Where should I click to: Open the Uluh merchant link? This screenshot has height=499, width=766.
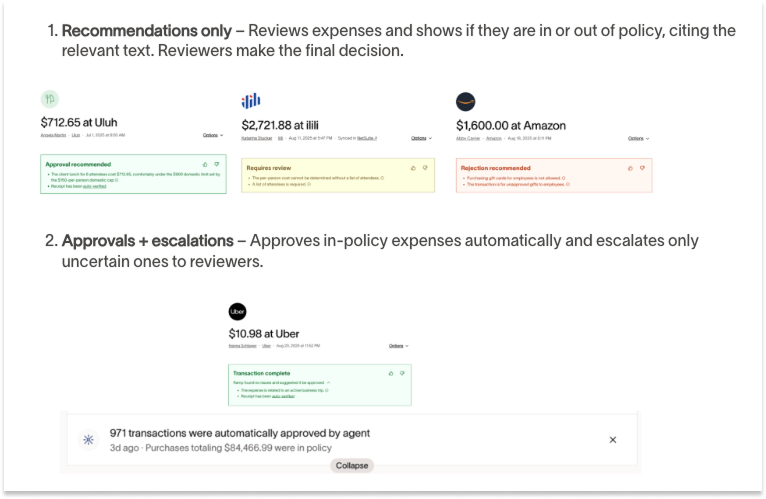pyautogui.click(x=76, y=135)
